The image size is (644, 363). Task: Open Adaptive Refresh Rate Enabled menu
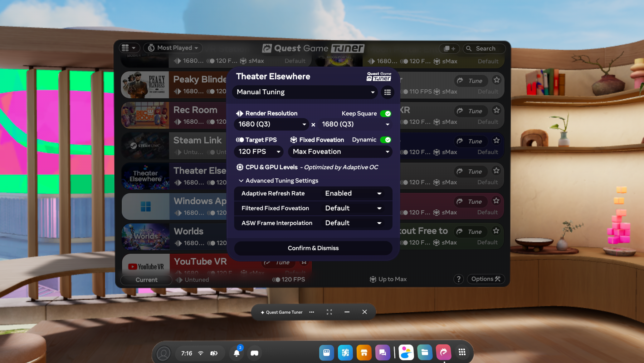pos(353,193)
